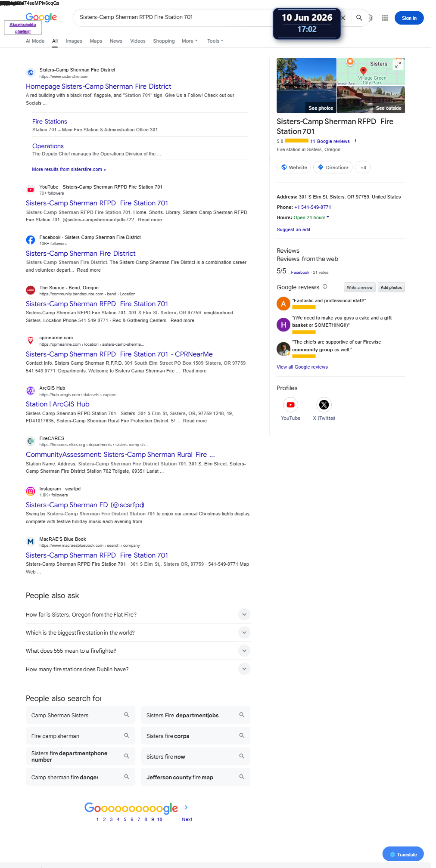The height and width of the screenshot is (868, 436).
Task: Open the More search filter dropdown
Action: (x=190, y=41)
